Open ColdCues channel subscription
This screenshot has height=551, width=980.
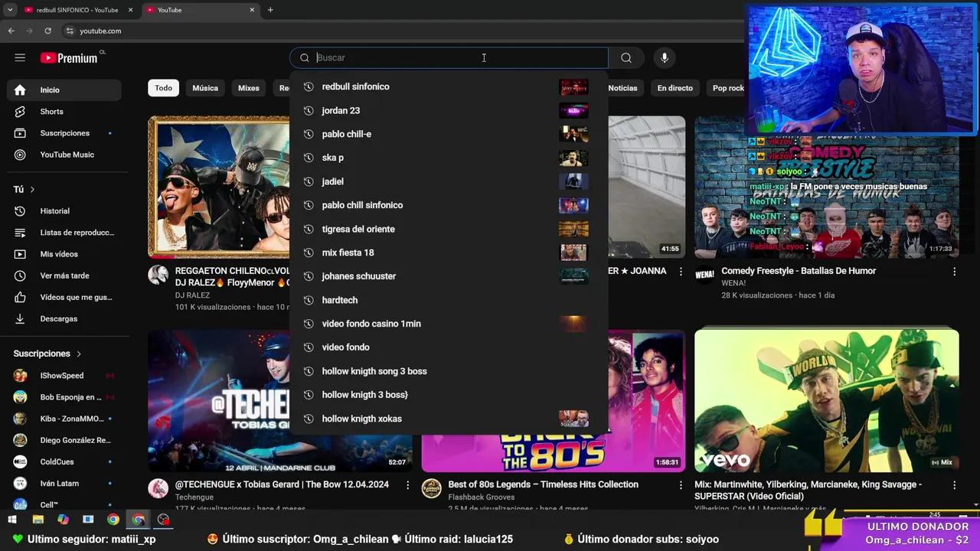pyautogui.click(x=64, y=461)
